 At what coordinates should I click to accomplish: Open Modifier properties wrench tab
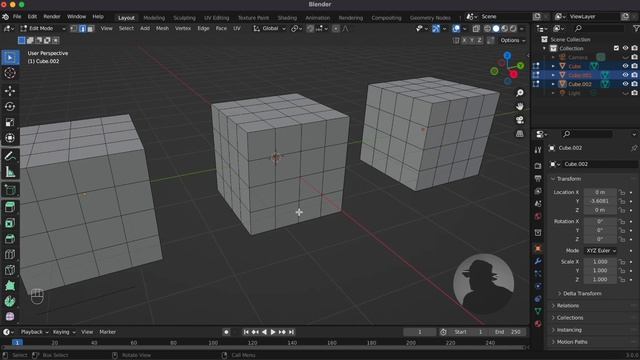click(538, 261)
